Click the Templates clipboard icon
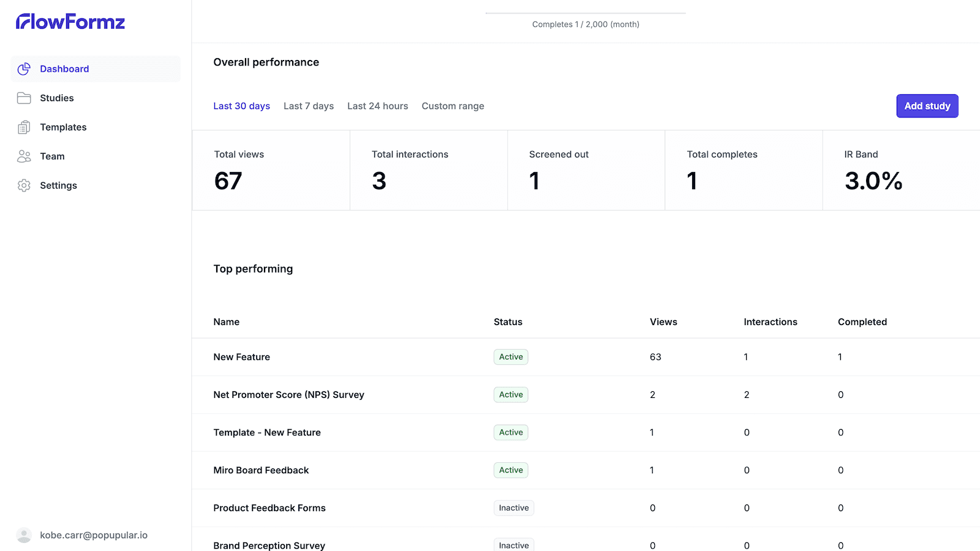 coord(24,127)
